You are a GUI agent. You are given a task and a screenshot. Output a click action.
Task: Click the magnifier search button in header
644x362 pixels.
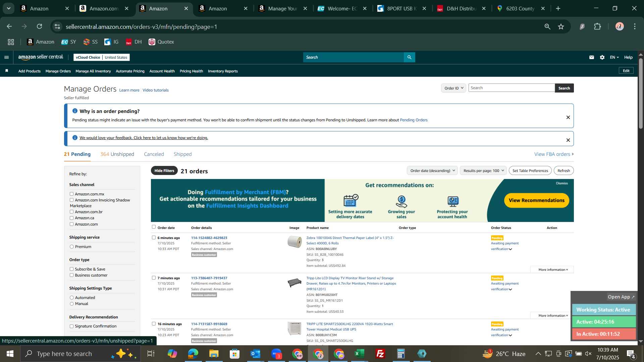(409, 57)
